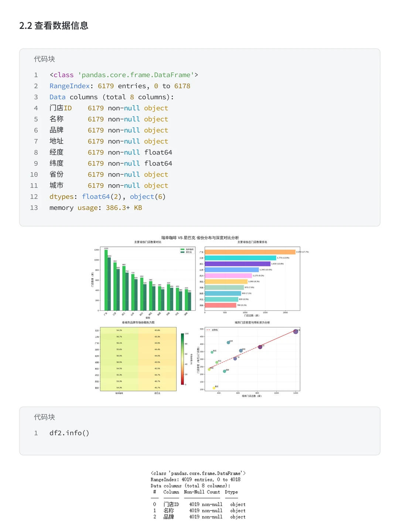Click the large purple 上海 point in scatter plot

pos(296,331)
